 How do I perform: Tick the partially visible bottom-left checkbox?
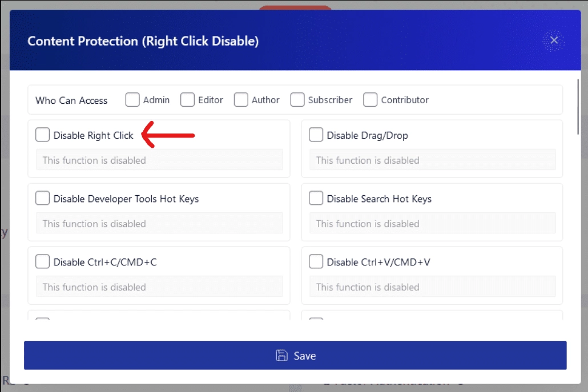point(42,320)
